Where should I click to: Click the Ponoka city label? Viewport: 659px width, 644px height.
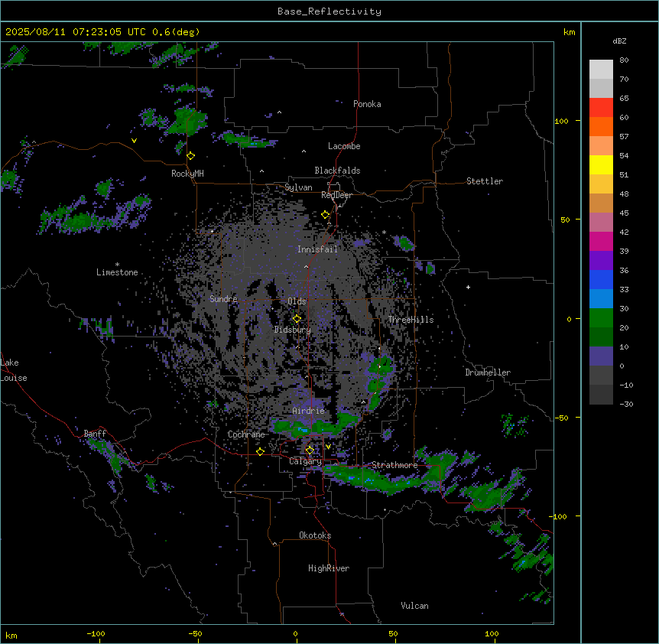point(367,104)
